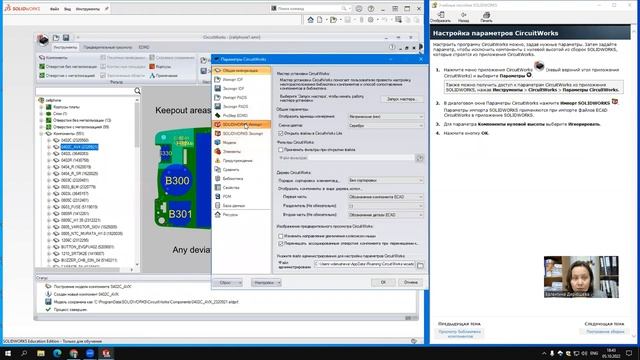640x360 pixels.
Task: Switch to Preview image ribbon tab
Action: pos(107,47)
